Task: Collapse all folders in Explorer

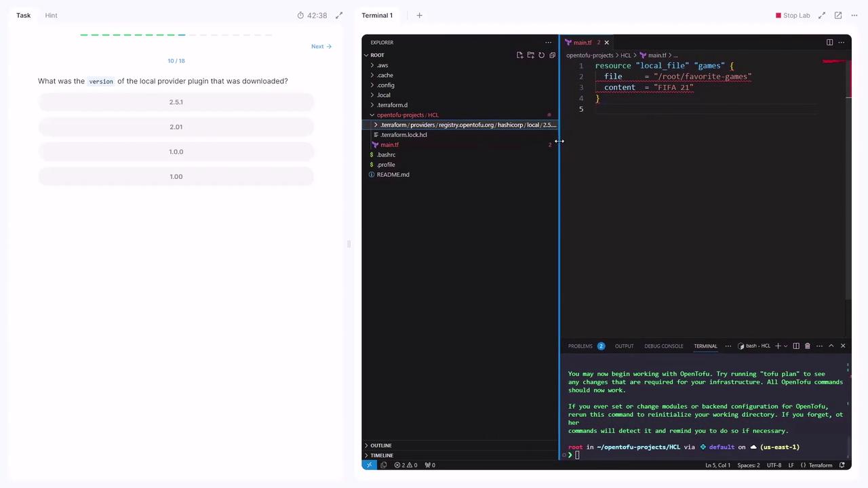Action: tap(552, 55)
